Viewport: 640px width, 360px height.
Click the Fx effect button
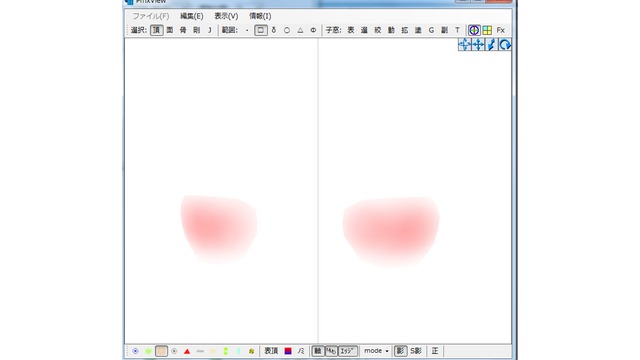coord(501,30)
